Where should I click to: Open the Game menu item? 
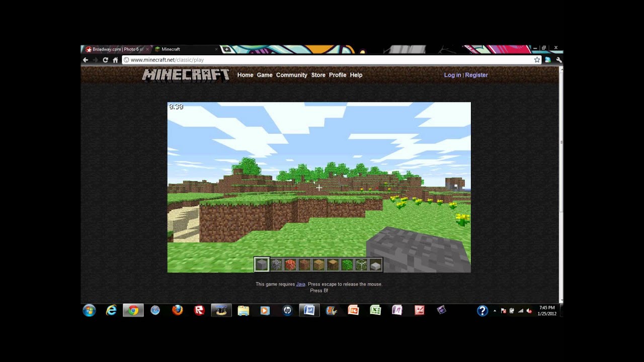265,75
